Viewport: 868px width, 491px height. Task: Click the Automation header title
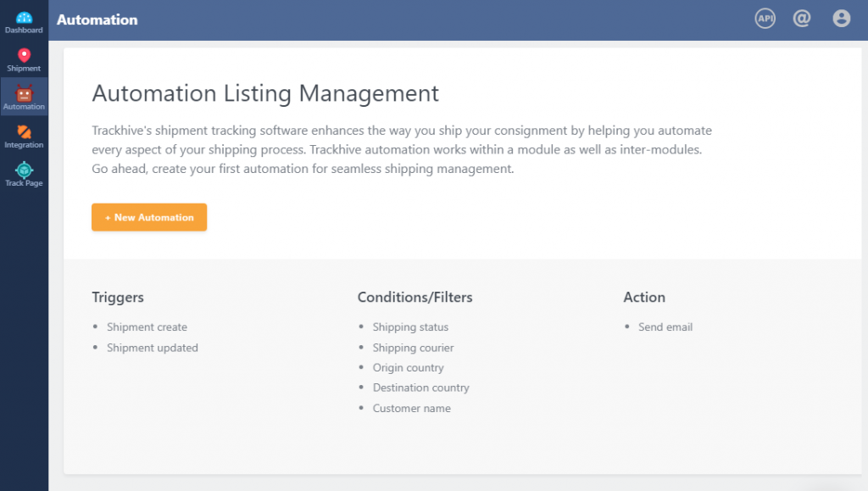click(x=97, y=20)
